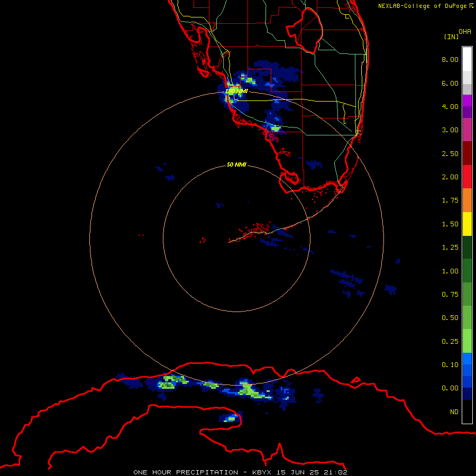The width and height of the screenshot is (476, 476).
Task: Click the 1.00 legend value
Action: coord(450,271)
